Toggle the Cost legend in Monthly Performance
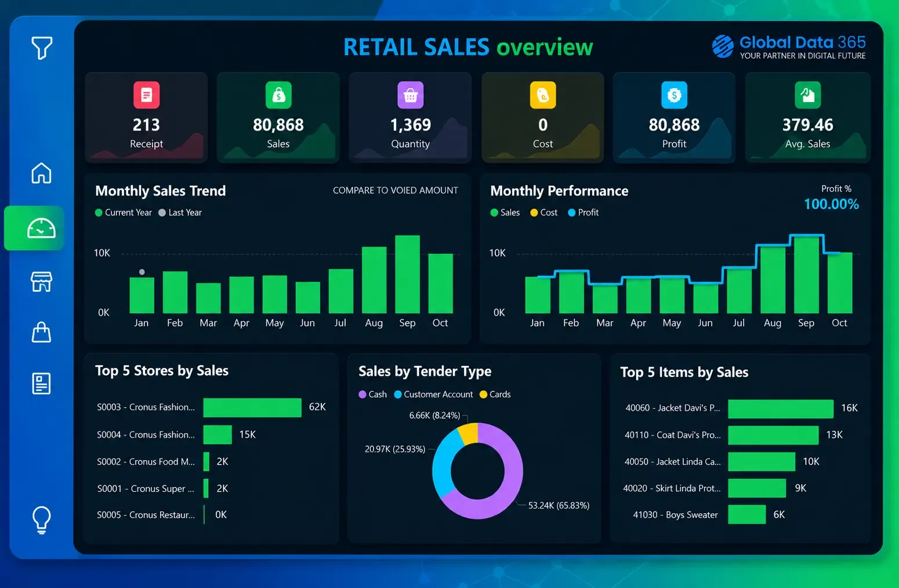899x588 pixels. pos(543,213)
